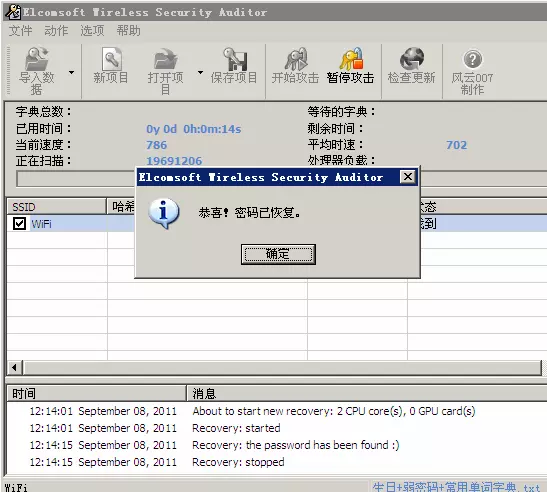Click the SSID column header
The height and width of the screenshot is (492, 547).
[57, 207]
